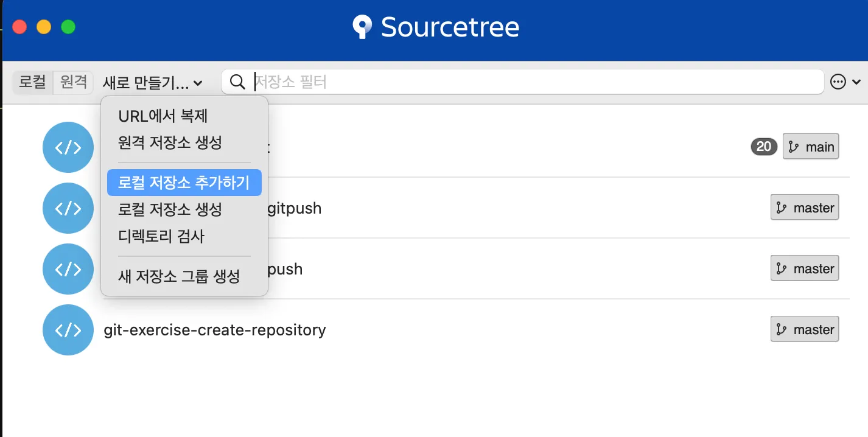The image size is (868, 437).
Task: Click the green maximize window button
Action: [x=68, y=27]
